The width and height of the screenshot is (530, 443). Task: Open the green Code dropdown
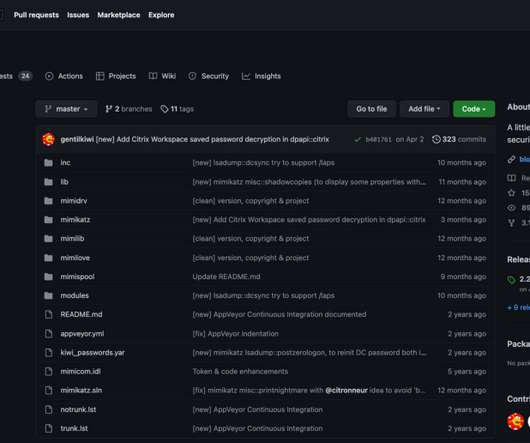[x=474, y=109]
